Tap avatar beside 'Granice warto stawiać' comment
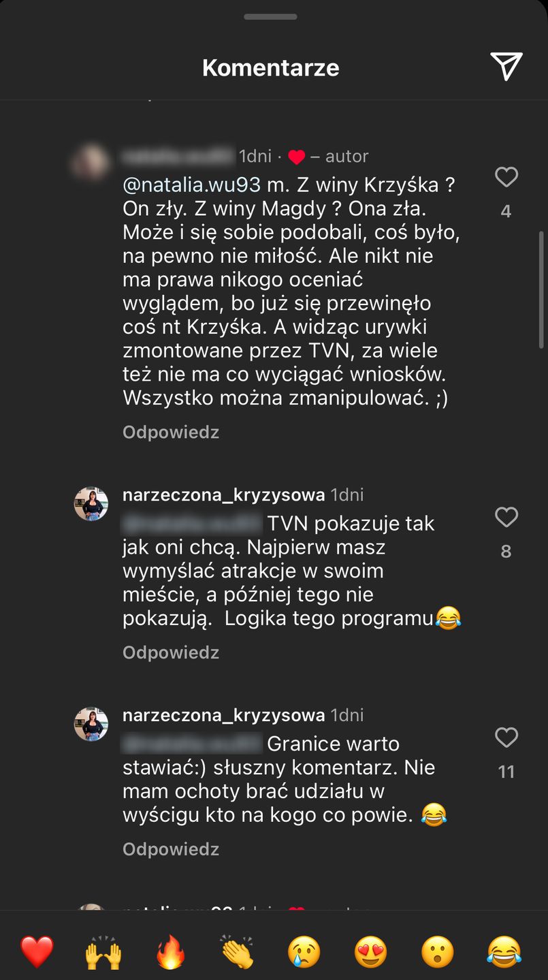Screen dimensions: 548x980 (x=91, y=724)
